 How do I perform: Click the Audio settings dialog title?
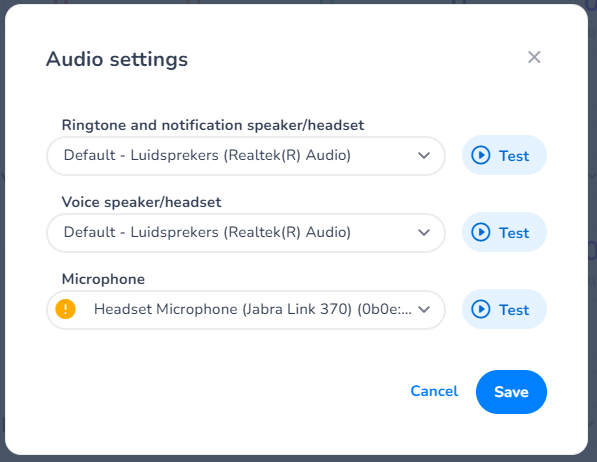tap(117, 59)
